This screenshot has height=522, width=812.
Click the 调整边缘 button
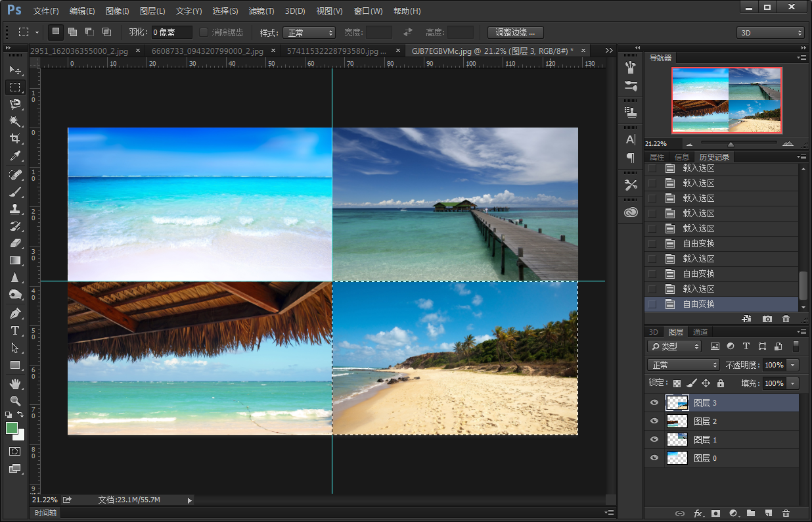[x=515, y=32]
